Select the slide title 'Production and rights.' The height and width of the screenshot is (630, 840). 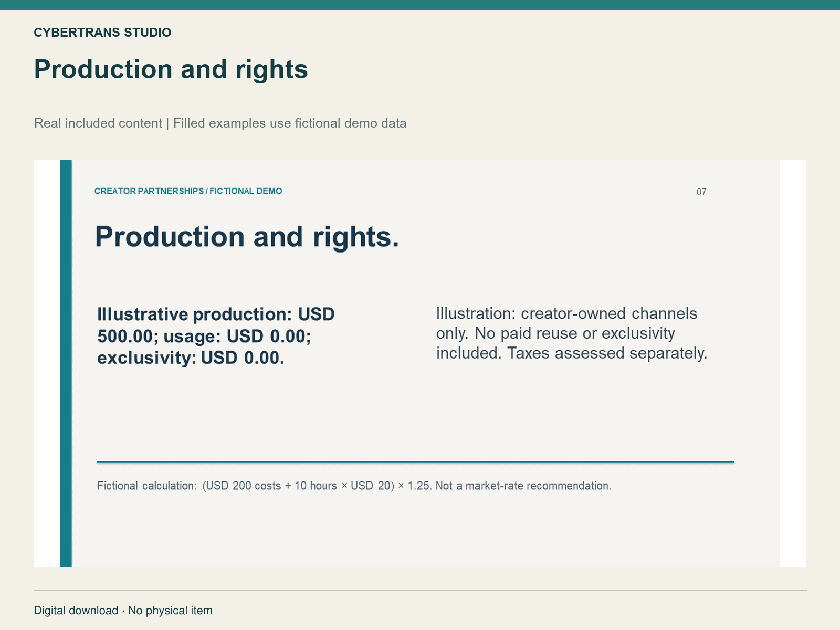coord(247,237)
